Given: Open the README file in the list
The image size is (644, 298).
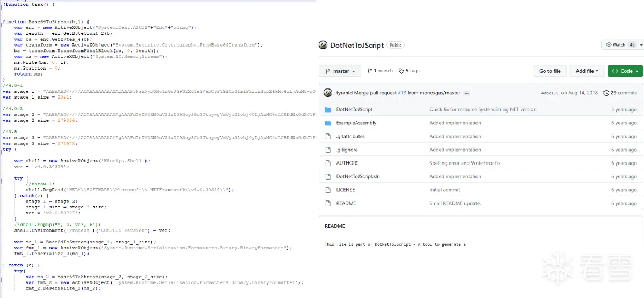Looking at the screenshot, I should (346, 203).
